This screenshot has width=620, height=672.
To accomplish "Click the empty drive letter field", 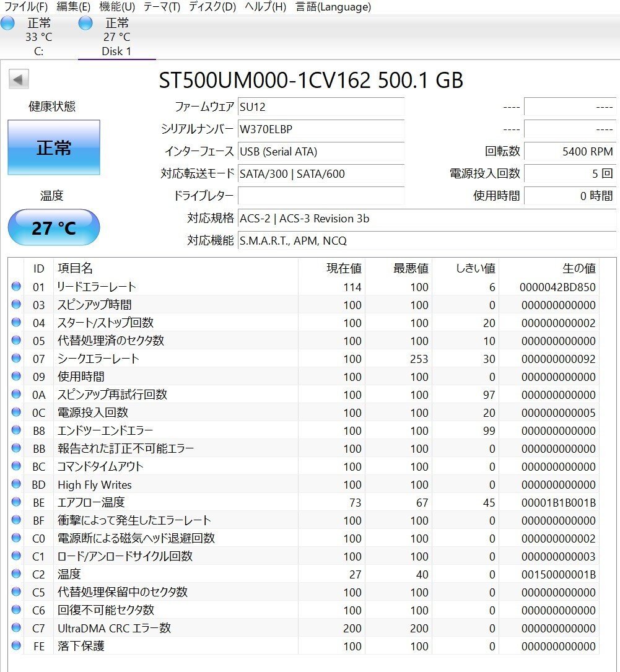I will click(x=321, y=196).
